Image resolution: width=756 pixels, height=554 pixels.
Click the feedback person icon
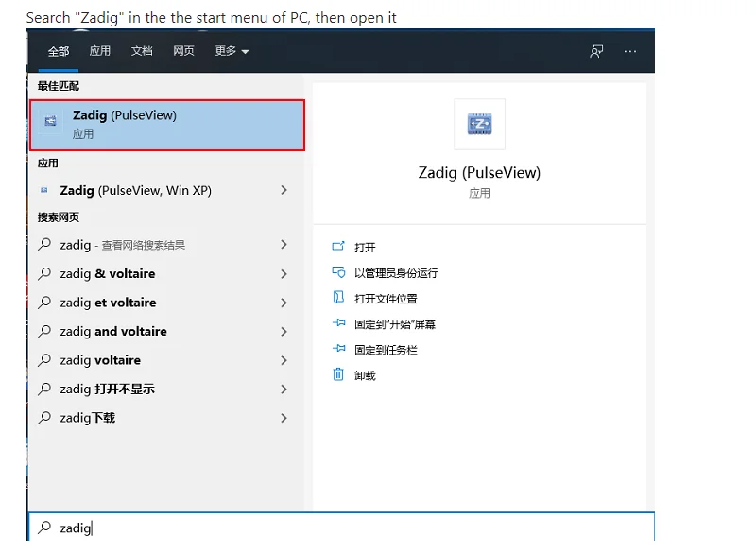(x=596, y=51)
